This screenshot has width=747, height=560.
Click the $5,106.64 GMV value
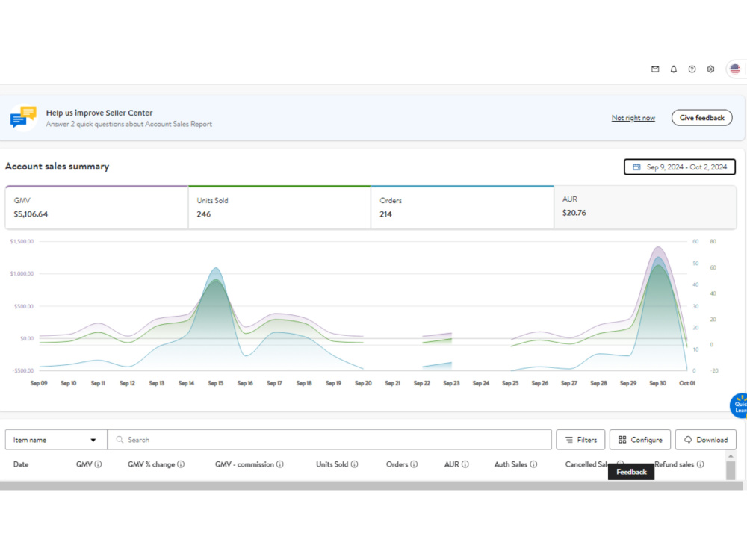coord(31,214)
